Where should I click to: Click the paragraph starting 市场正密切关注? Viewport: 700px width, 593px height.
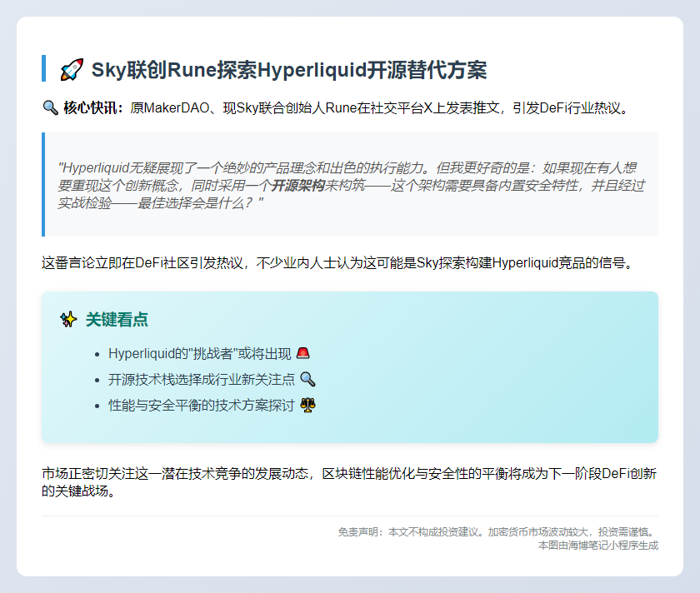(349, 482)
